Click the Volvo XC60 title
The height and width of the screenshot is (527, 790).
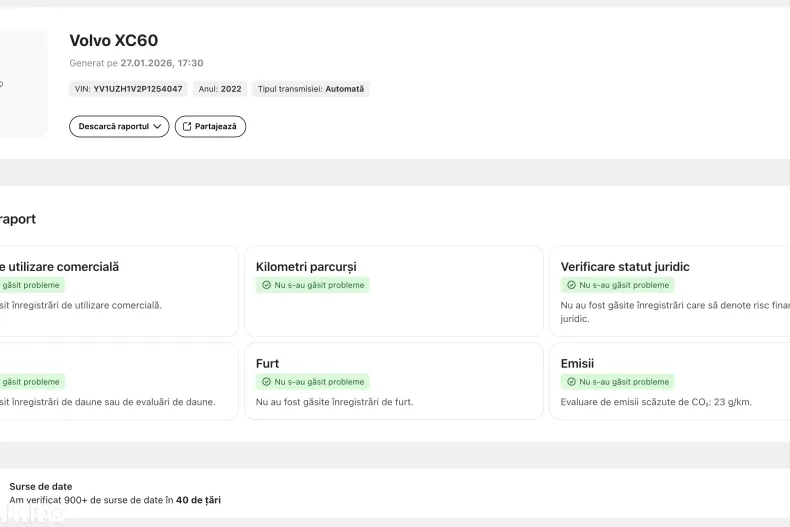(x=113, y=41)
